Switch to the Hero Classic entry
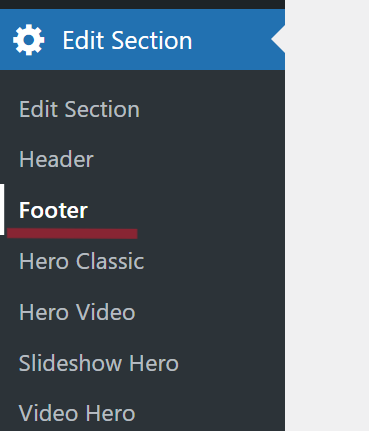This screenshot has height=431, width=369. [x=82, y=261]
